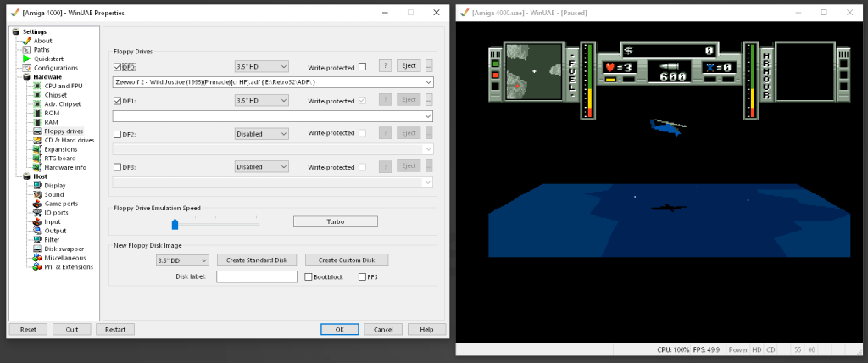
Task: Go to Miscellaneous settings
Action: click(64, 258)
